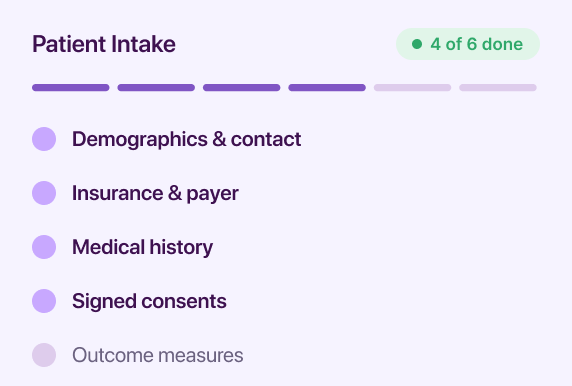Check the Outcome measures circle indicator
This screenshot has width=572, height=386.
click(x=44, y=355)
